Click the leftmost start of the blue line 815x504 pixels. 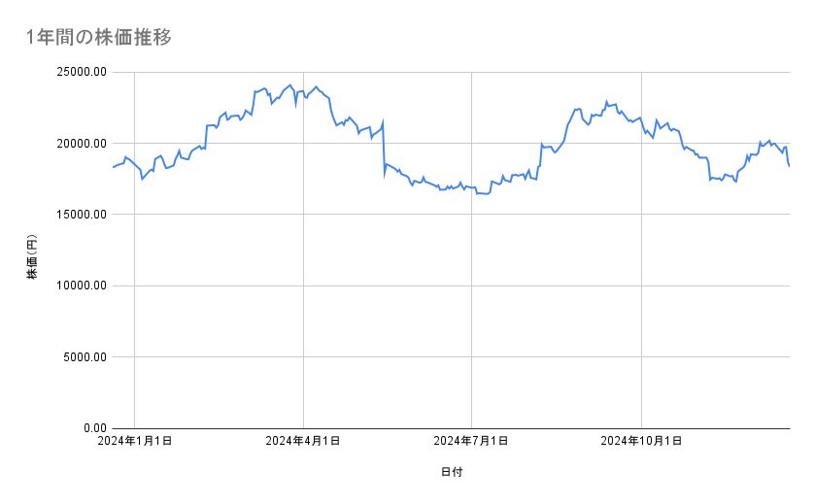pos(113,168)
